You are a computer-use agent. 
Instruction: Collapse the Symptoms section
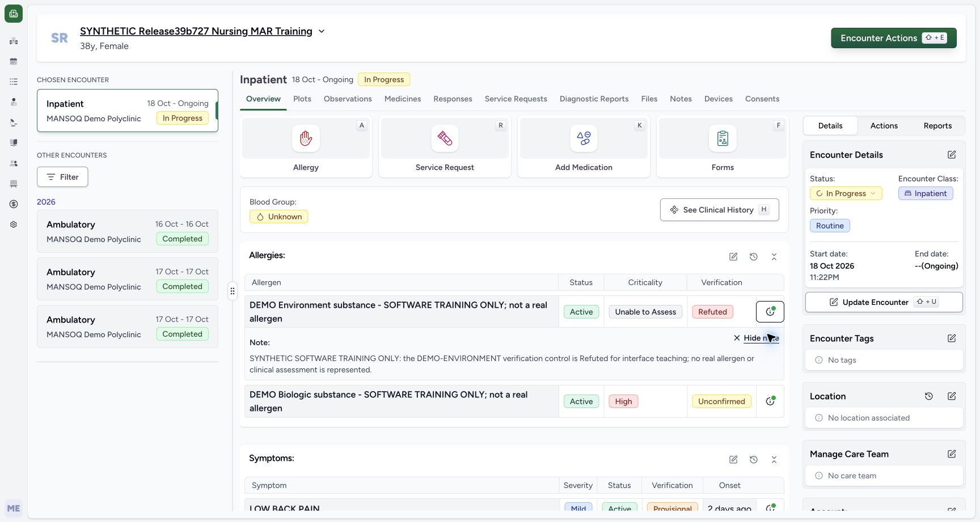(774, 460)
